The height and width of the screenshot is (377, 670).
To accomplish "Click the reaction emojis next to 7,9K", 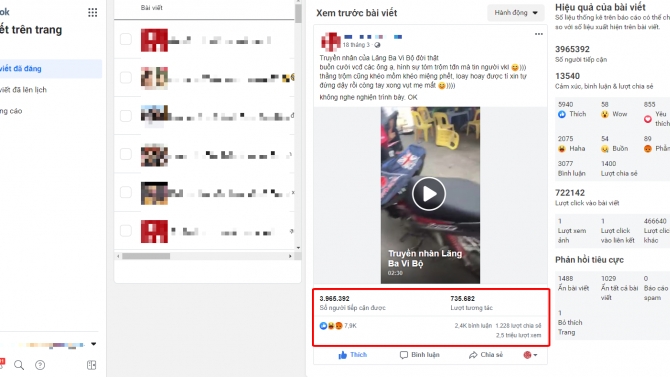I will pos(331,326).
